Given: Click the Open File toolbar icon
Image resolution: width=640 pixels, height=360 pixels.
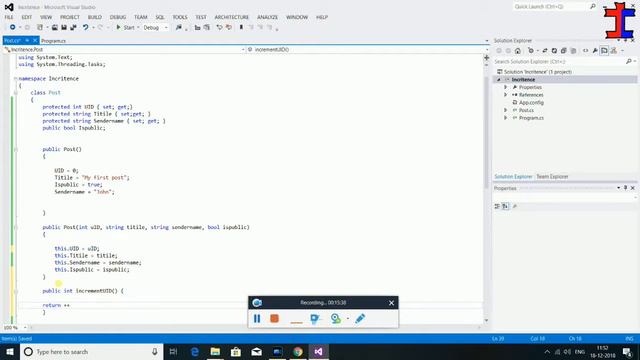Looking at the screenshot, I should [54, 27].
